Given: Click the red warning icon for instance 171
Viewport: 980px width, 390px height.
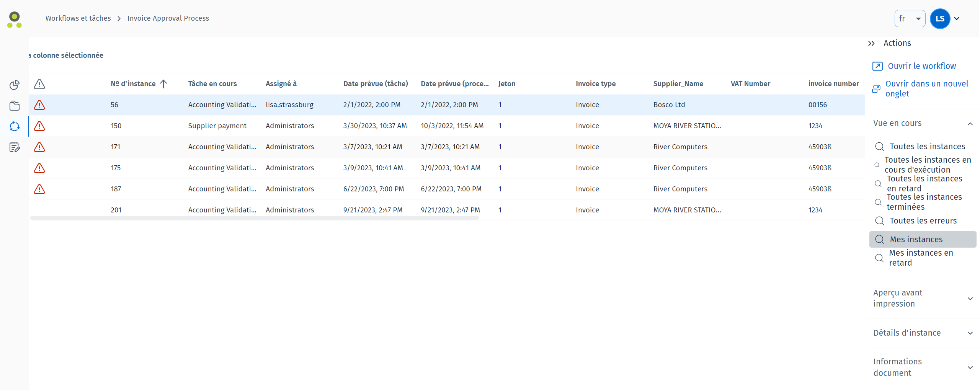Looking at the screenshot, I should [39, 147].
